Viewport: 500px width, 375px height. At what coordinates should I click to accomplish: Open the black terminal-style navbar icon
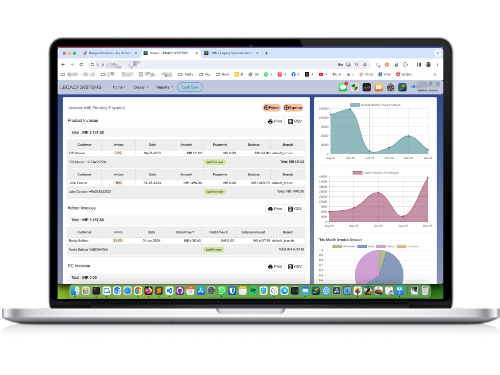[x=367, y=87]
